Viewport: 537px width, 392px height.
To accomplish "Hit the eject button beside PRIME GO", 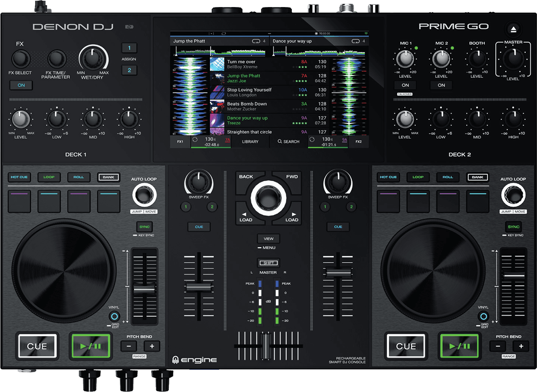I will pyautogui.click(x=514, y=30).
